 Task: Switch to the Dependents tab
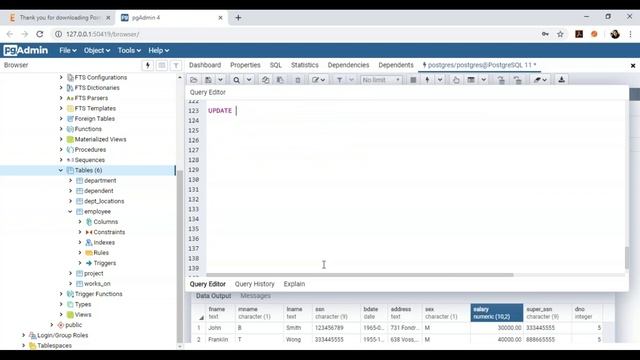pos(396,65)
